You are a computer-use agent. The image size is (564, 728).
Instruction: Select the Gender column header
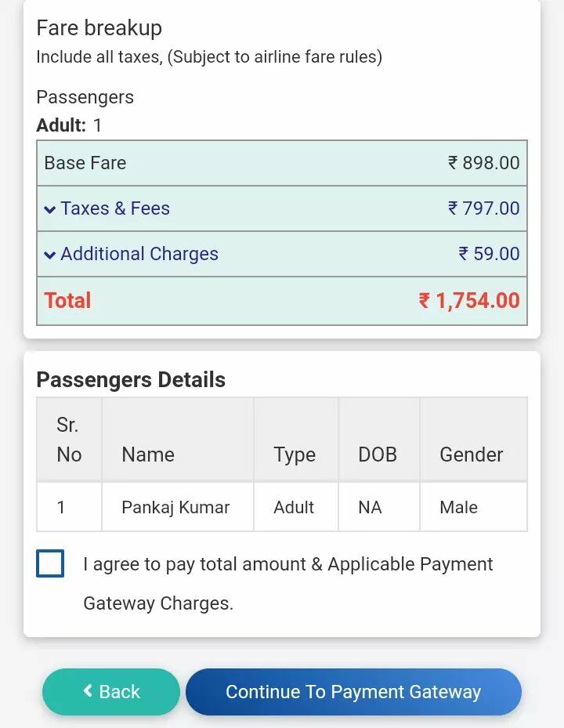(x=472, y=455)
